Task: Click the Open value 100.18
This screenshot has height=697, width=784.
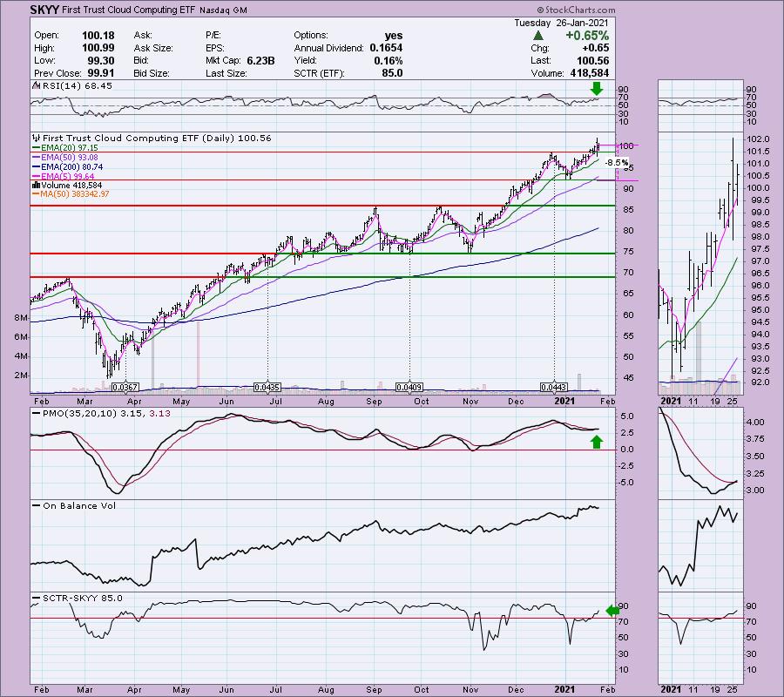Action: click(98, 36)
